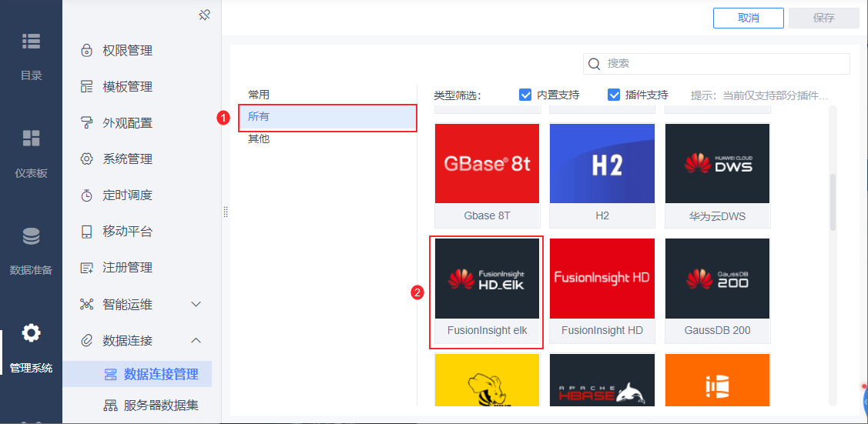Focus the 搜索 input field
Viewport: 868px width, 424px height.
pyautogui.click(x=716, y=64)
